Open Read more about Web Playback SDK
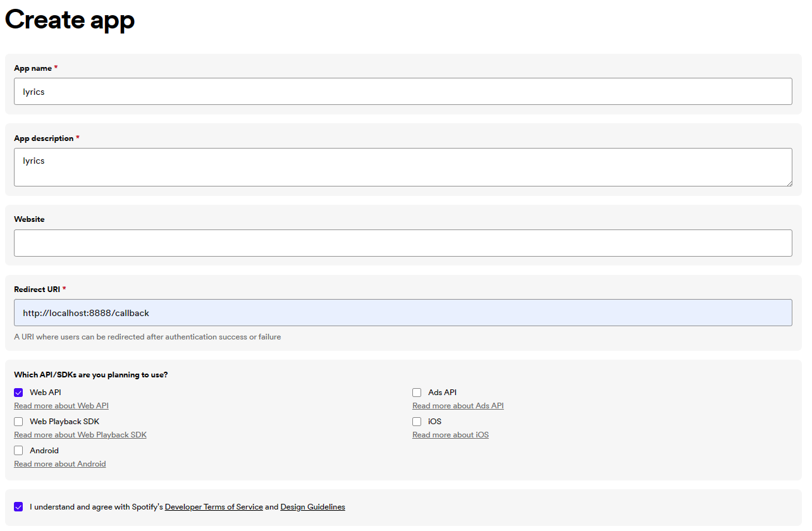Screen dimensions: 812x531 80,435
